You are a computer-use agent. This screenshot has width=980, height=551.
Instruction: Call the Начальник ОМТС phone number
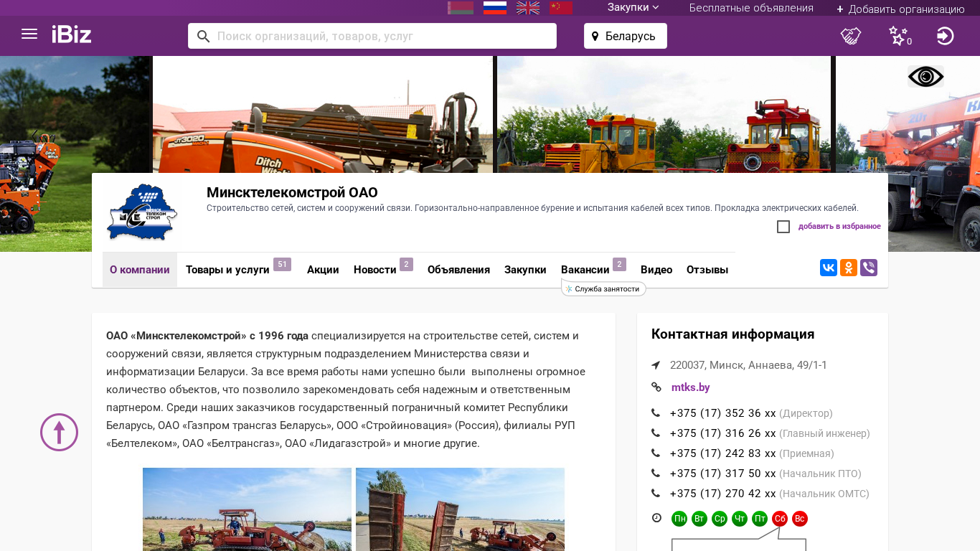tap(722, 494)
